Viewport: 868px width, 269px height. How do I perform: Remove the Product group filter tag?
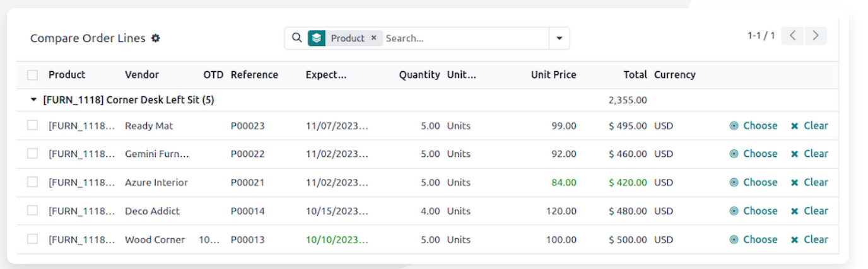point(373,38)
